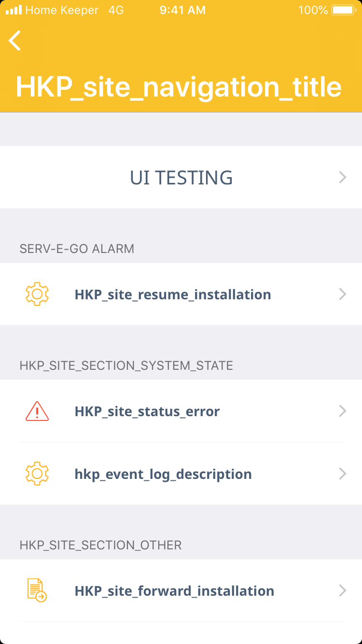362x644 pixels.
Task: Select HKP_site_forward_installation entry
Action: pos(174,591)
